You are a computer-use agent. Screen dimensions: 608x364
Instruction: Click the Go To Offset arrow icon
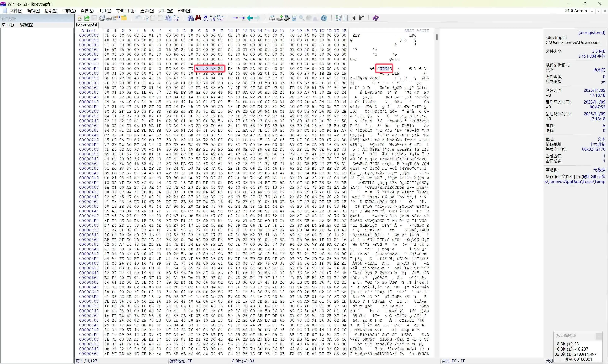pos(235,18)
